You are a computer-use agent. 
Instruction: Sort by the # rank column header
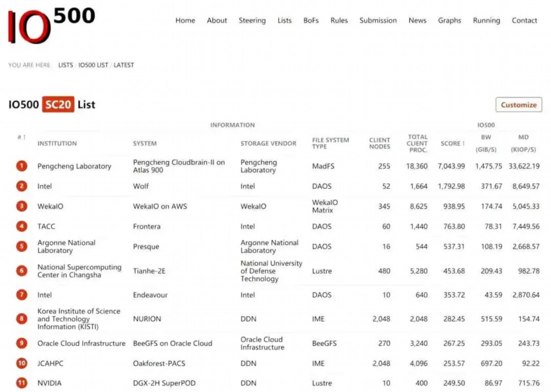coord(21,137)
